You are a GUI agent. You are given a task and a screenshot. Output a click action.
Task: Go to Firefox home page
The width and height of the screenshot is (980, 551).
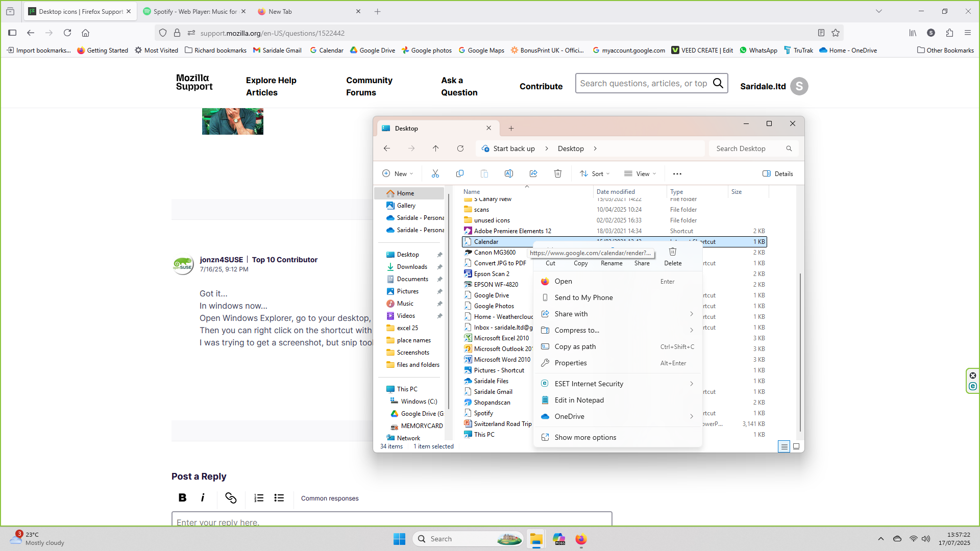(x=85, y=33)
